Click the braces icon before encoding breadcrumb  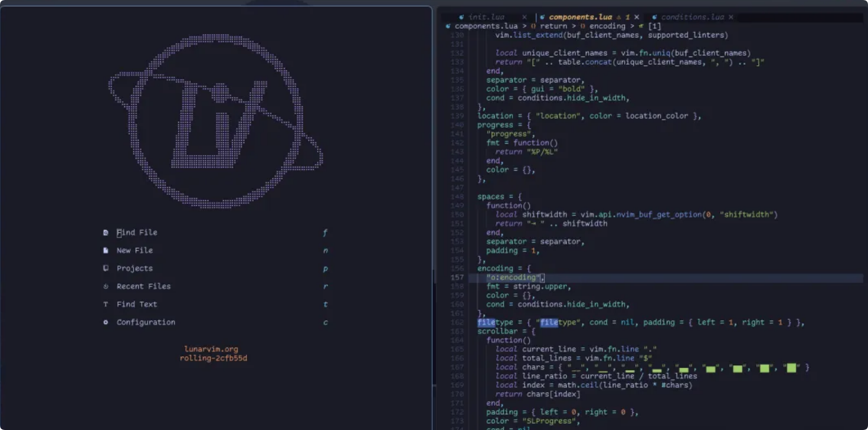[583, 26]
